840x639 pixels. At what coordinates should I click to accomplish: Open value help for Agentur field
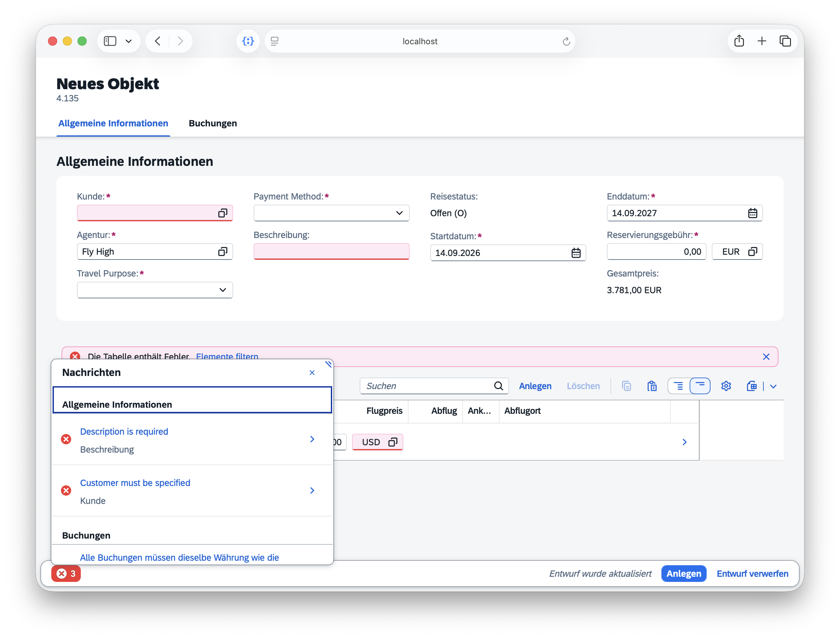pyautogui.click(x=223, y=251)
